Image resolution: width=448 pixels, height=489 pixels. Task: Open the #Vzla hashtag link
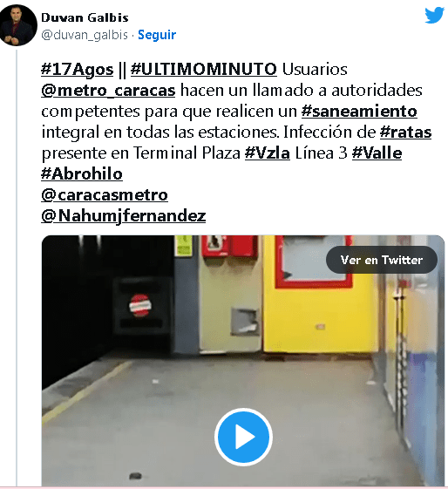point(268,153)
